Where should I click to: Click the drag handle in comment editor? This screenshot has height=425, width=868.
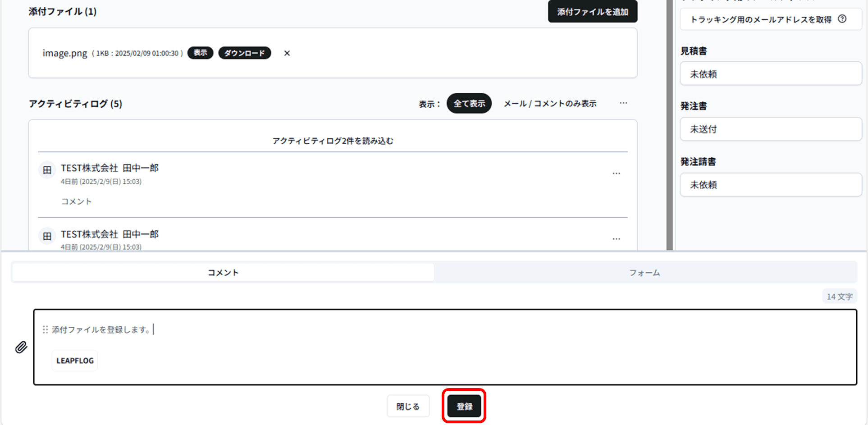(45, 330)
